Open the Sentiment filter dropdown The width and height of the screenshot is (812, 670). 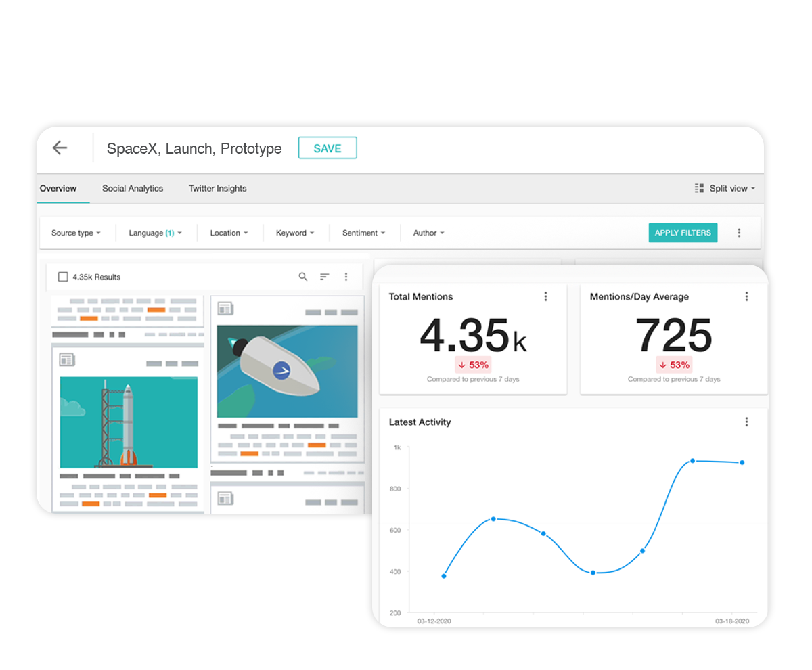(364, 233)
